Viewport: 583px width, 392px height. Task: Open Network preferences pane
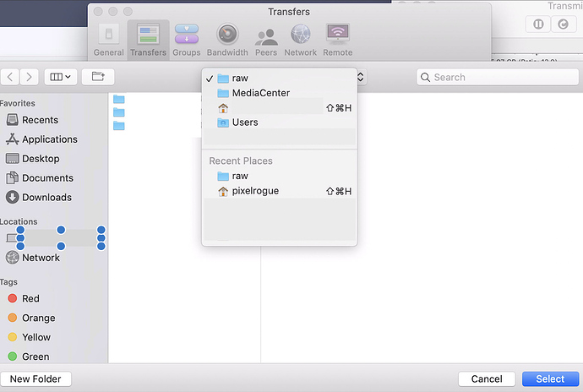pos(300,39)
